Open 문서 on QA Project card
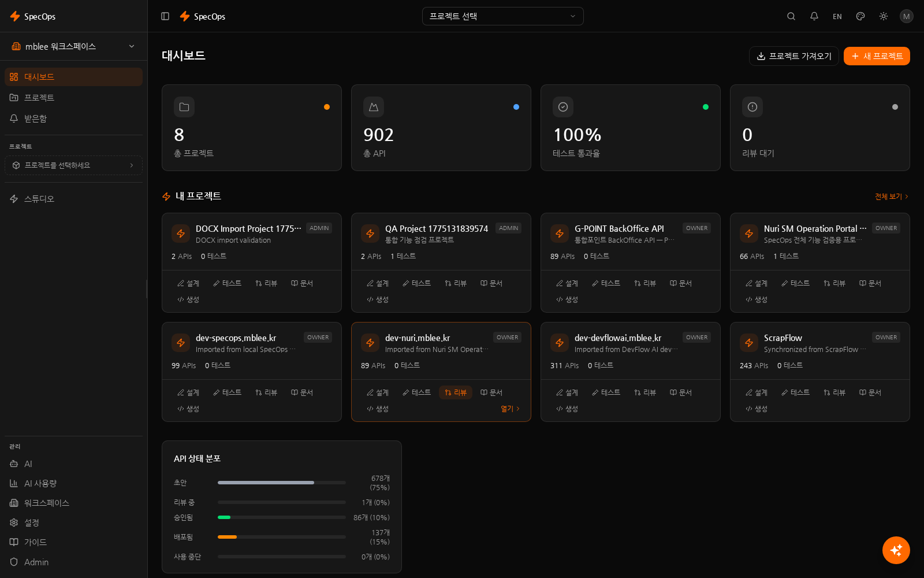Image resolution: width=924 pixels, height=578 pixels. pos(491,283)
